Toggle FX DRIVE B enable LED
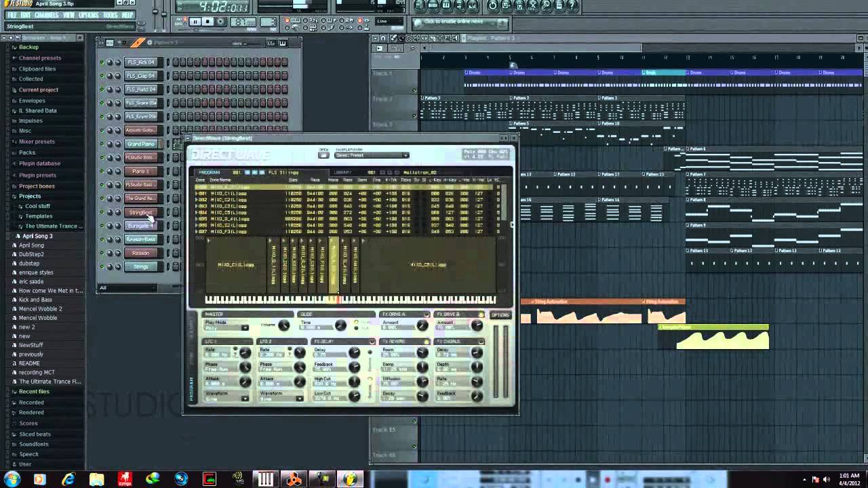This screenshot has width=868, height=488. tap(481, 314)
